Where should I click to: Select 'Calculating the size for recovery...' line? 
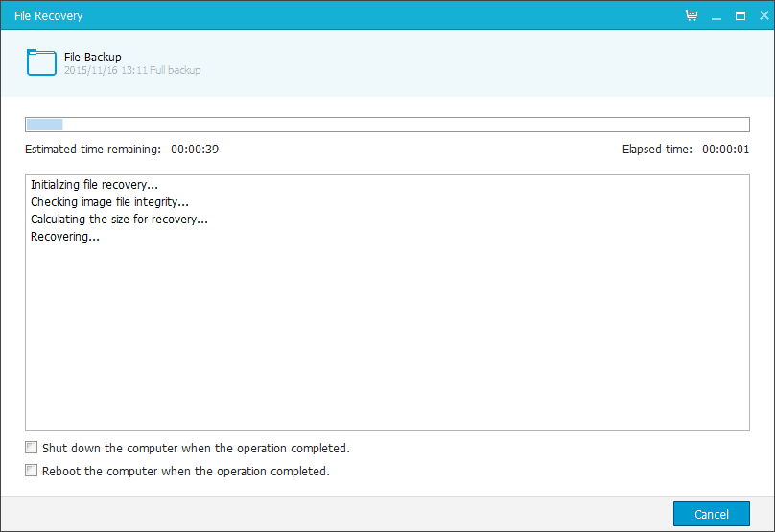point(119,220)
